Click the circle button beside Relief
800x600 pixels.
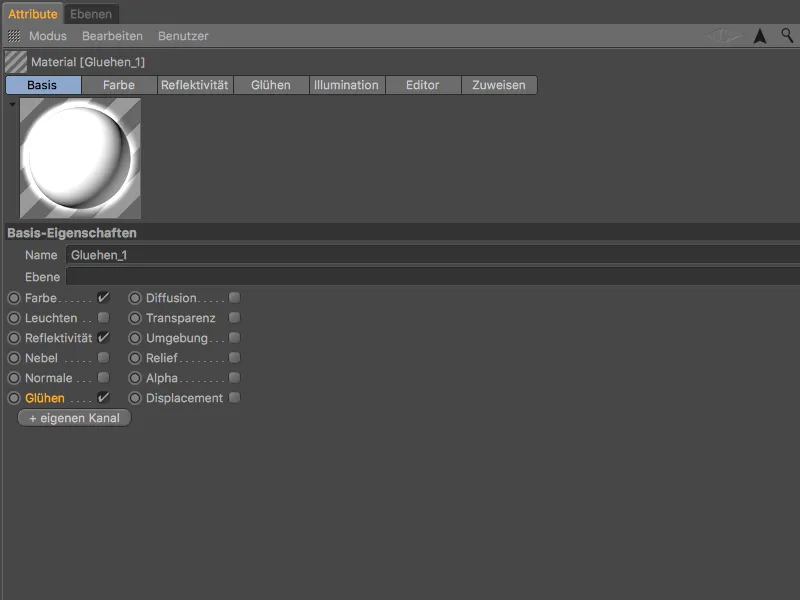[135, 358]
